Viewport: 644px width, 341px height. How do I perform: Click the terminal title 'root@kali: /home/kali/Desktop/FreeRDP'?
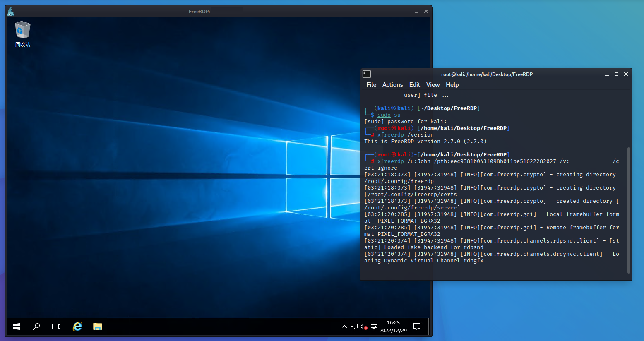(x=487, y=74)
